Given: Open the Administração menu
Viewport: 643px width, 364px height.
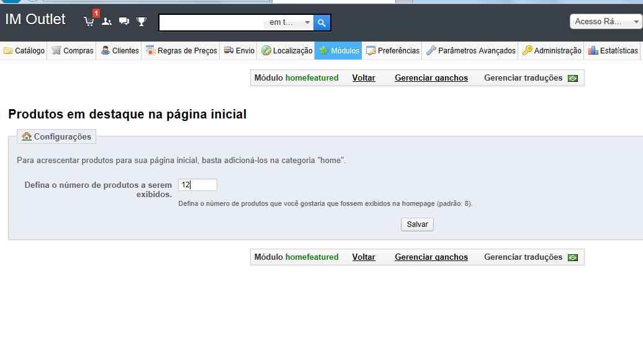Looking at the screenshot, I should coord(552,50).
